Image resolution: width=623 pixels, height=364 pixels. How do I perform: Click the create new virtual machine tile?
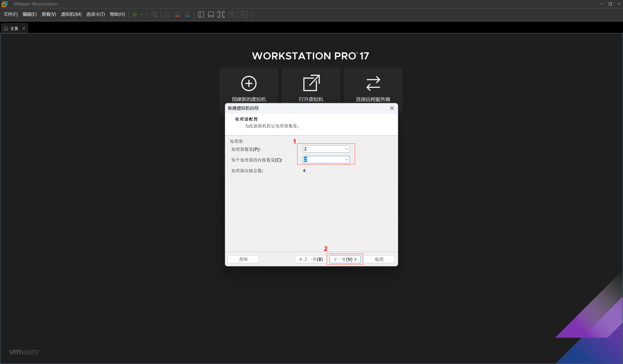(249, 86)
